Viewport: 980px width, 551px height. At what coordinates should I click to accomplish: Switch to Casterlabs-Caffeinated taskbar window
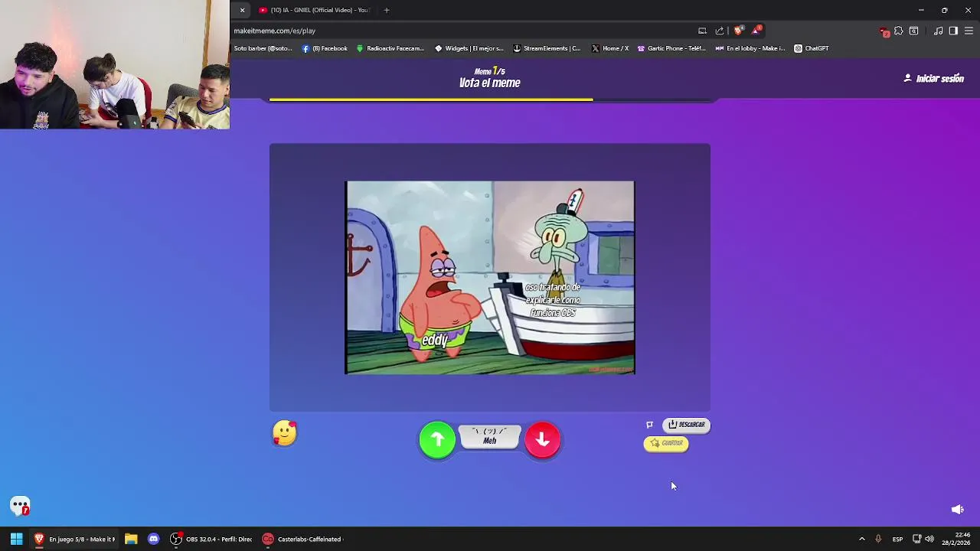click(x=302, y=539)
